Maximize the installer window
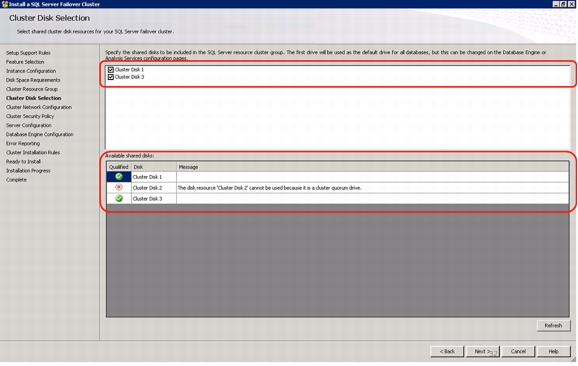 coord(563,4)
